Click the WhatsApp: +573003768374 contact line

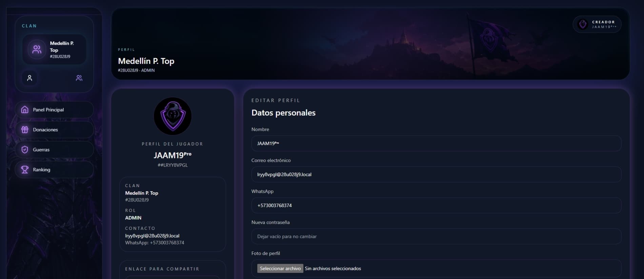[x=155, y=243]
